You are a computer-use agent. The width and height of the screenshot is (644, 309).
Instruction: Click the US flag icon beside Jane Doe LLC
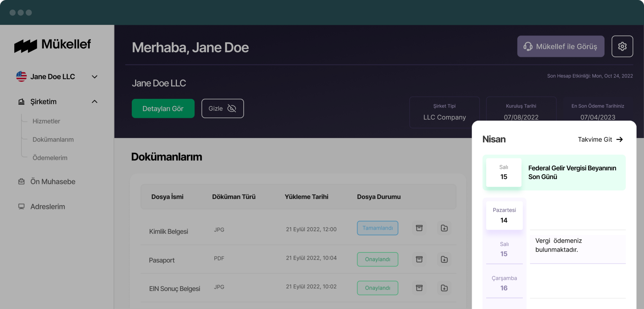[x=22, y=76]
